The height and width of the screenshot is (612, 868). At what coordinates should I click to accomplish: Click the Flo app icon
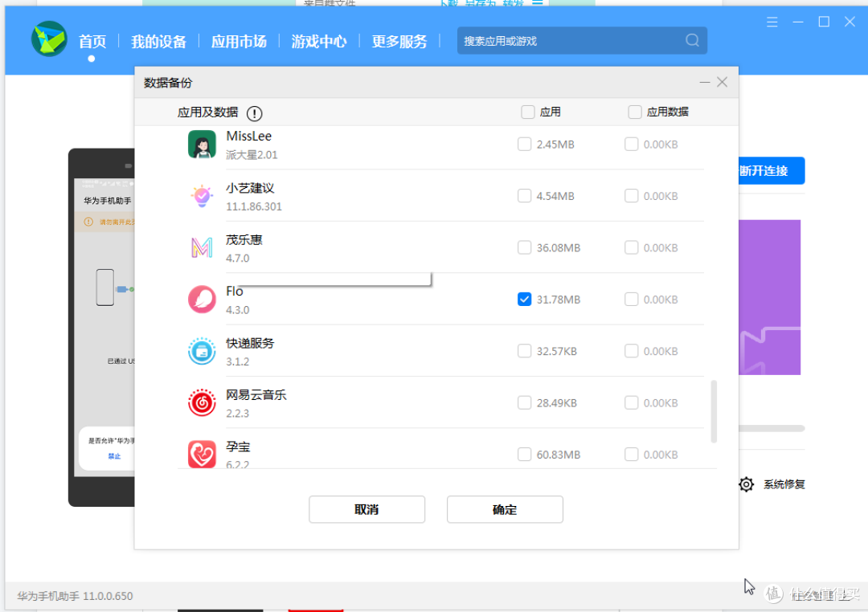click(202, 300)
